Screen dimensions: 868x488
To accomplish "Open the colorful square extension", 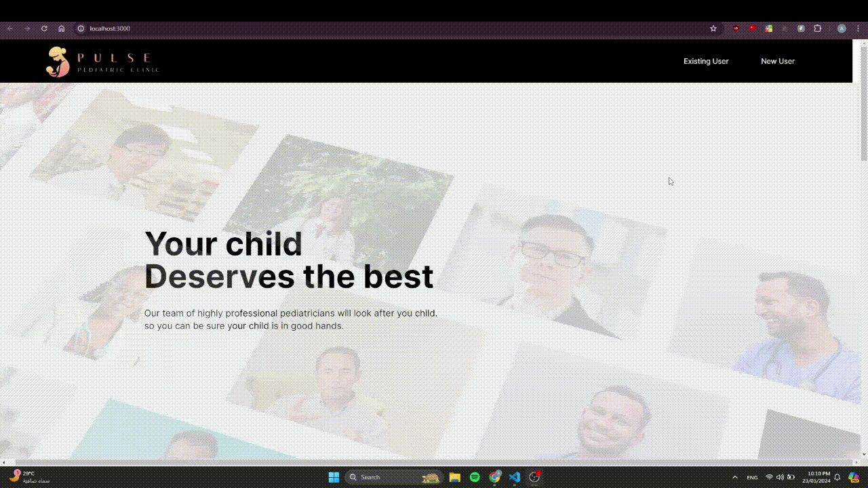I will pos(768,28).
